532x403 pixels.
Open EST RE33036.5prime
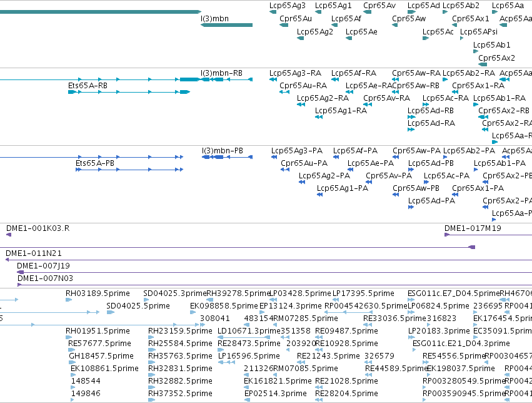394,319
